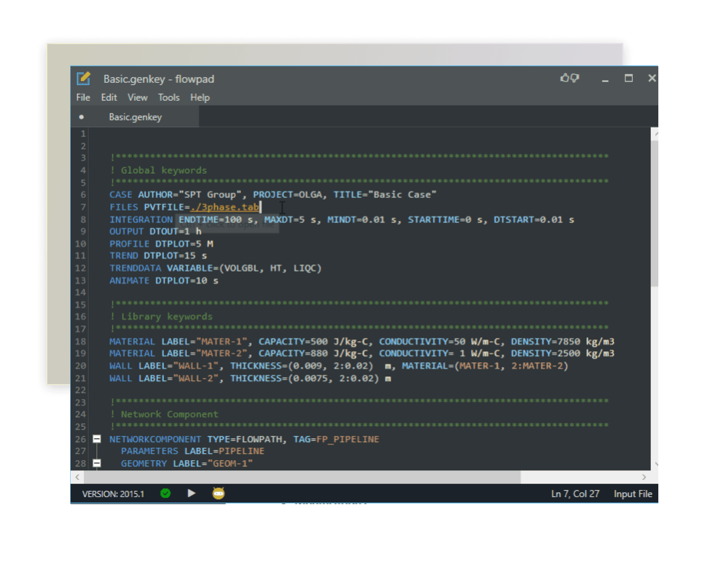This screenshot has height=570, width=728.
Task: Click TITLE="Basic Case" on line 6
Action: 385,195
